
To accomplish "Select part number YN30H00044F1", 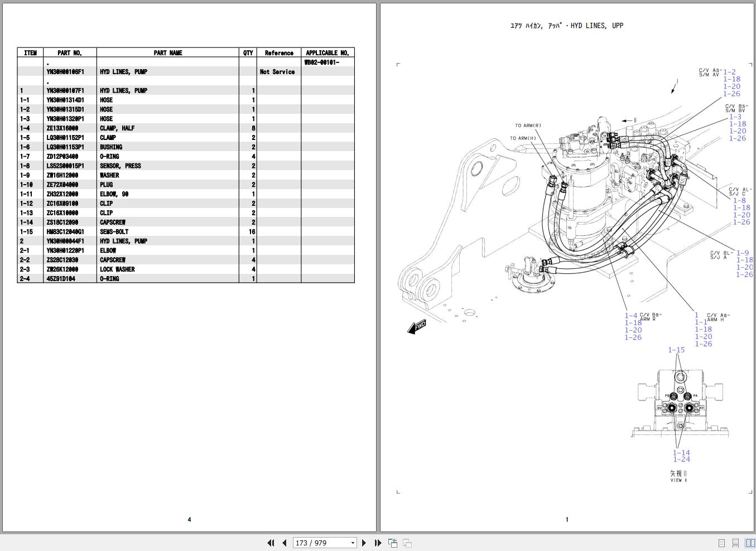I will click(65, 241).
